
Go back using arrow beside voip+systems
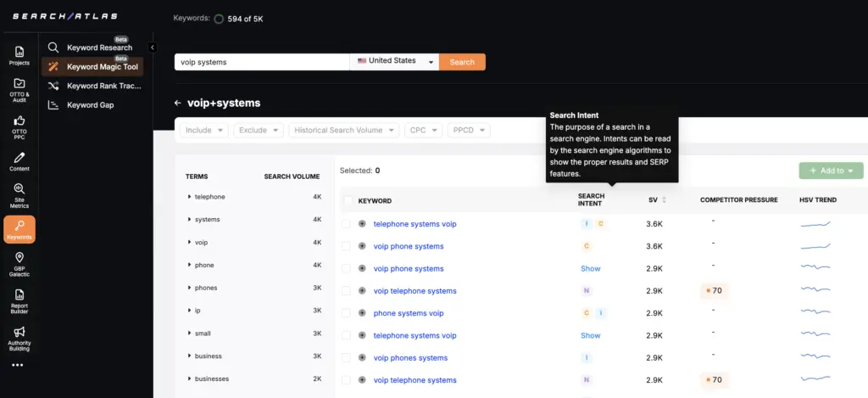tap(178, 103)
